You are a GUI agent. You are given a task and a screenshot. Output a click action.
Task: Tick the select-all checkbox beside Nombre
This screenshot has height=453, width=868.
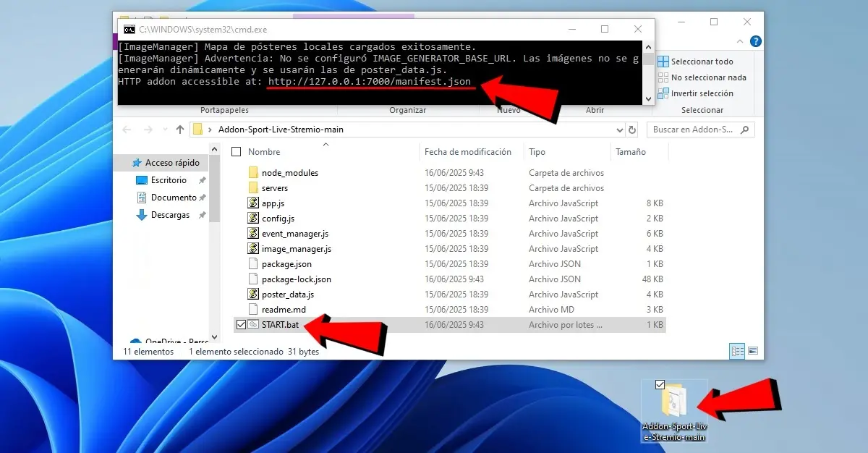tap(236, 152)
